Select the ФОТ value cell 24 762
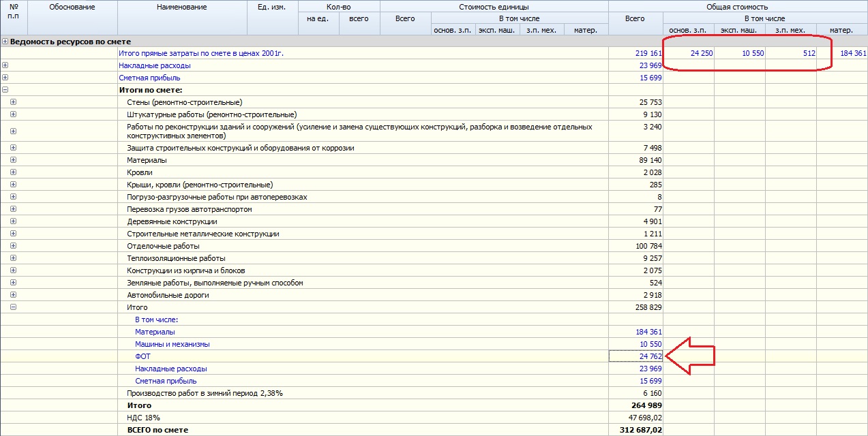Screen dimensions: 868x436 coord(635,356)
